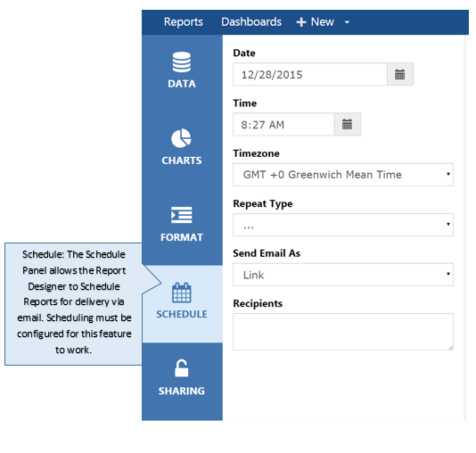Click inside the Recipients text area

click(343, 332)
